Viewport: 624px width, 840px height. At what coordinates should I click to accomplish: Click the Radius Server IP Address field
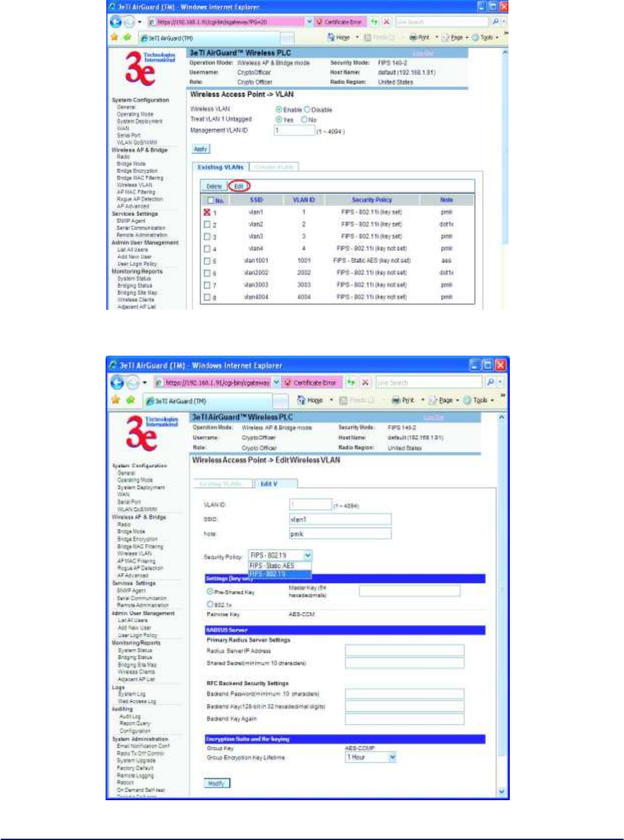pyautogui.click(x=405, y=650)
